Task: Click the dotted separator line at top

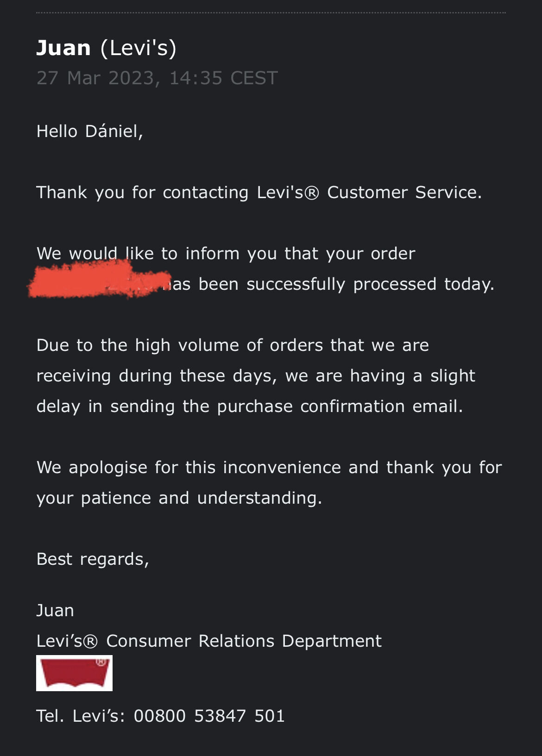Action: (271, 12)
